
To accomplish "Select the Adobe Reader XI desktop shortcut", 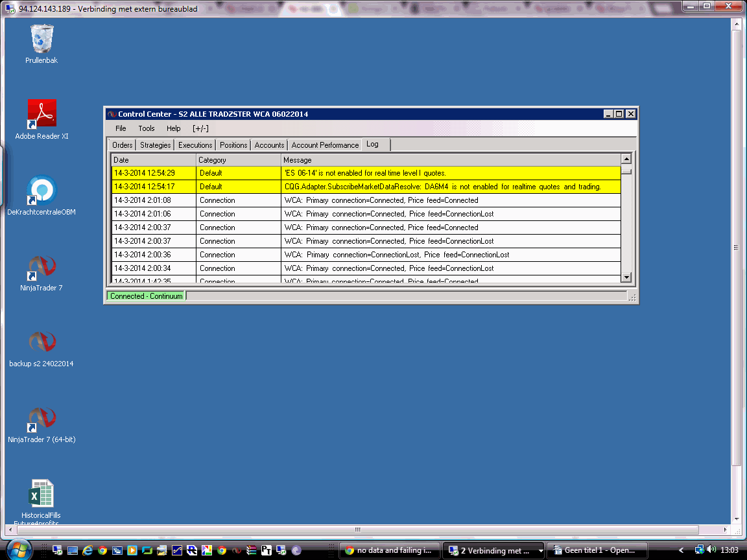I will point(41,119).
